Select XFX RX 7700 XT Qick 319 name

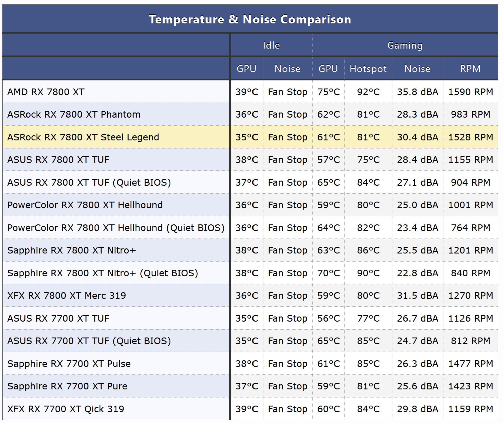pos(66,409)
